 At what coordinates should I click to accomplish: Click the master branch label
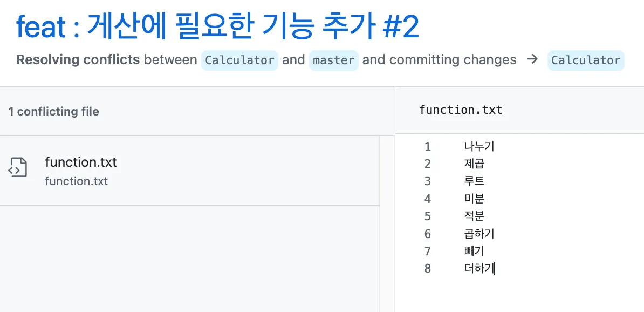pyautogui.click(x=333, y=60)
